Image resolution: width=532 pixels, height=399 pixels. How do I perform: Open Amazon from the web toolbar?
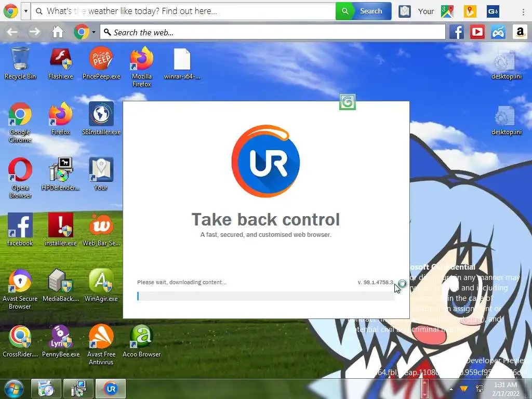[x=520, y=32]
